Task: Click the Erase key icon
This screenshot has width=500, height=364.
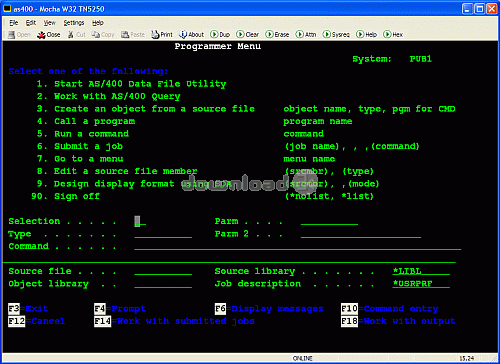Action: (x=269, y=34)
